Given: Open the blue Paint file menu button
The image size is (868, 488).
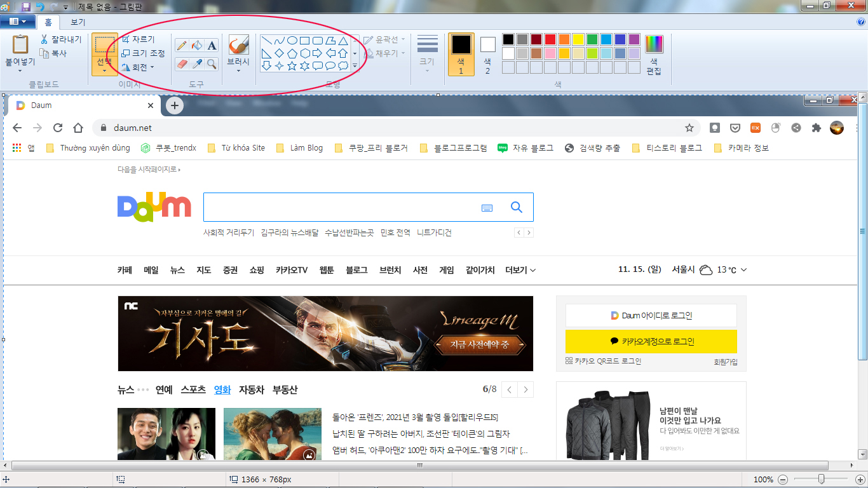Looking at the screenshot, I should click(17, 22).
